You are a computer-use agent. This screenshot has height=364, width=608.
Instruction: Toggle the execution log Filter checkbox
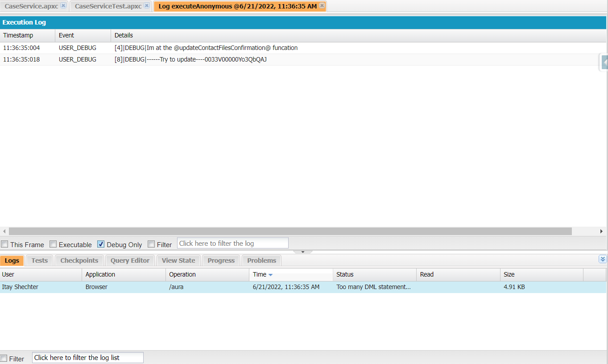tap(151, 244)
